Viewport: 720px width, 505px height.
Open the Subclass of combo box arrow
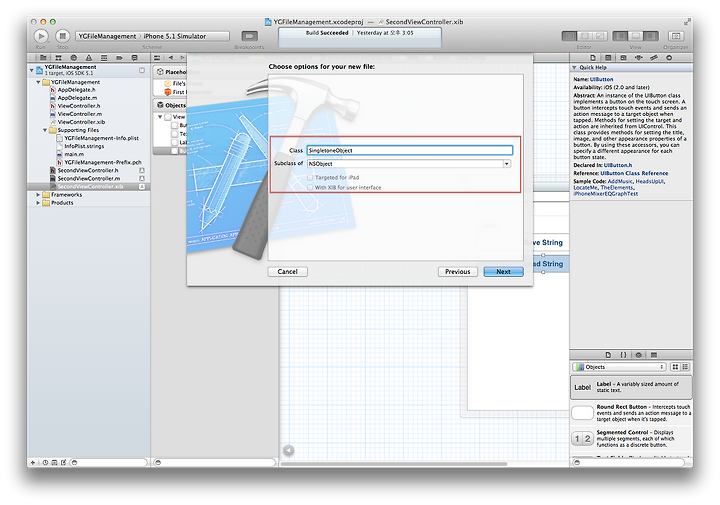click(x=506, y=163)
